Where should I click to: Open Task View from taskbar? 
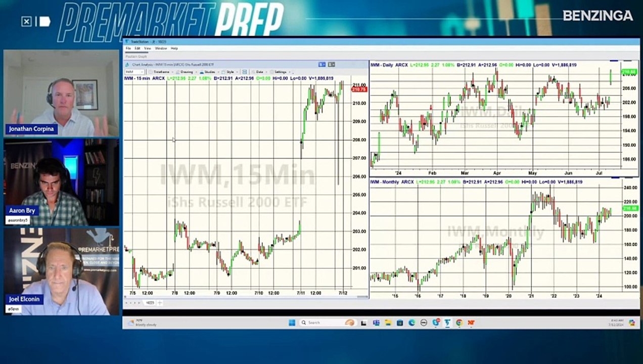363,323
